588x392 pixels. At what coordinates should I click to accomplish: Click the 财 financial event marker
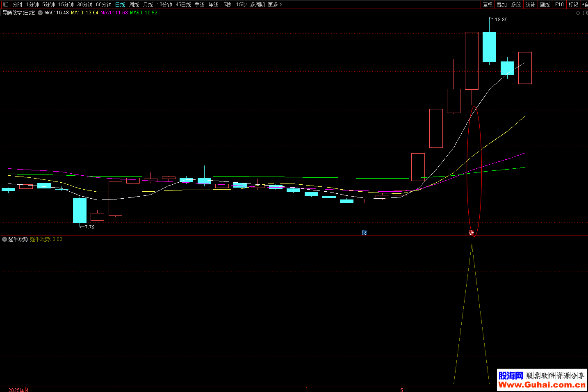364,233
